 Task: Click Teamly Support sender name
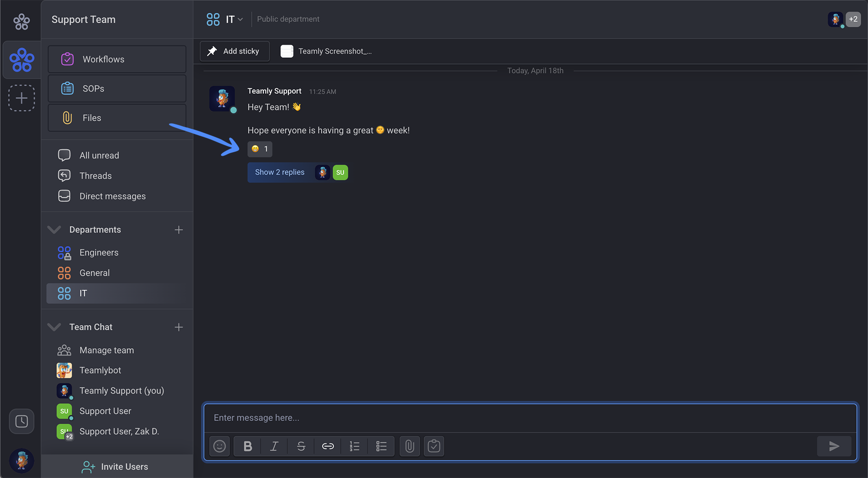(274, 91)
